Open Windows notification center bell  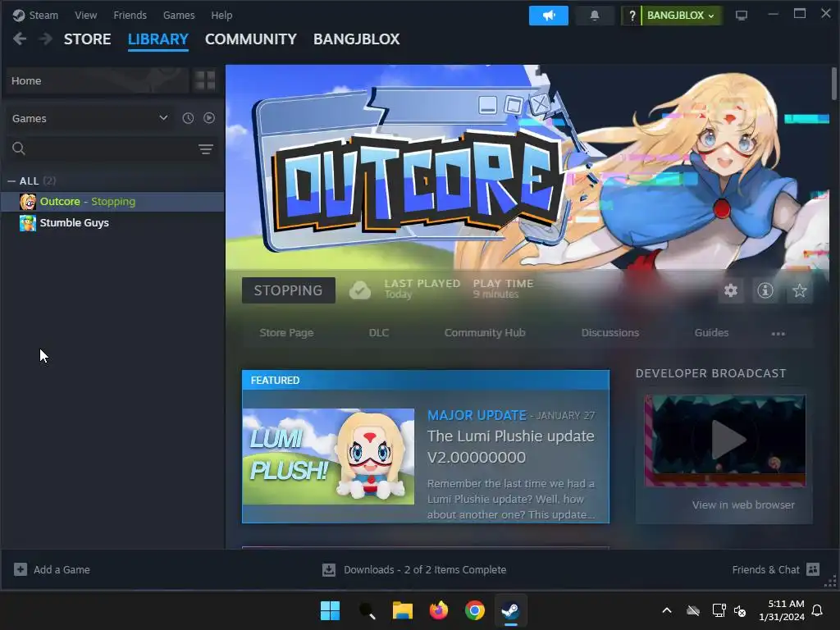818,610
